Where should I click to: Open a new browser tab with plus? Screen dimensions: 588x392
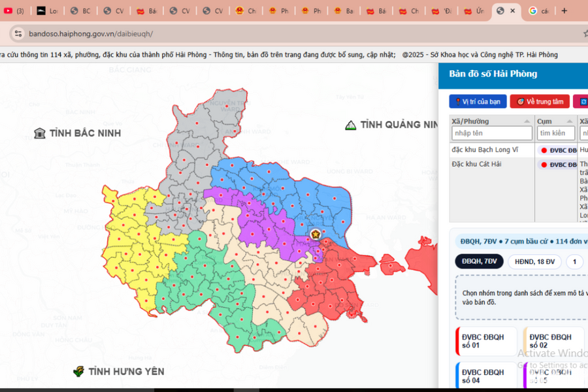click(564, 11)
